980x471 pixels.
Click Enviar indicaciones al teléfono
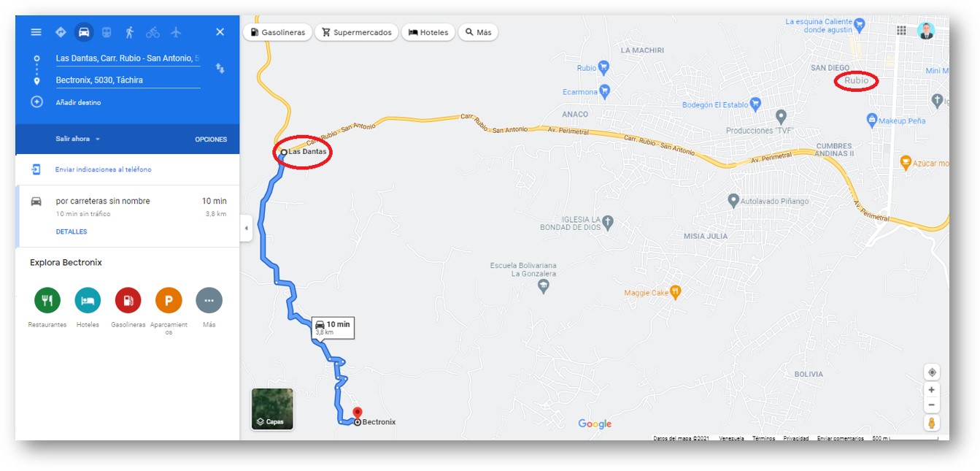(x=103, y=169)
